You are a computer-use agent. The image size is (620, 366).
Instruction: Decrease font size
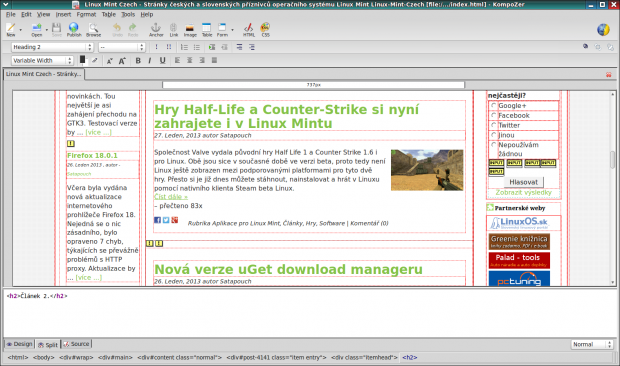[x=110, y=60]
